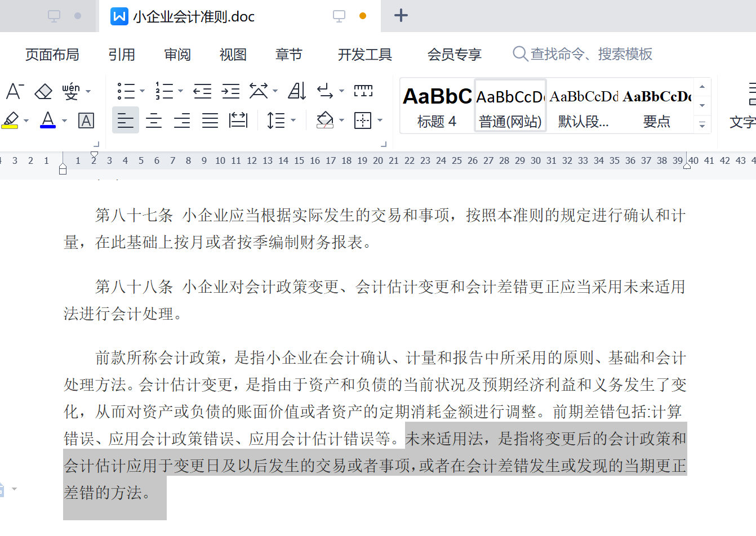Image resolution: width=756 pixels, height=536 pixels.
Task: Switch to the 审阅 tab
Action: 177,55
